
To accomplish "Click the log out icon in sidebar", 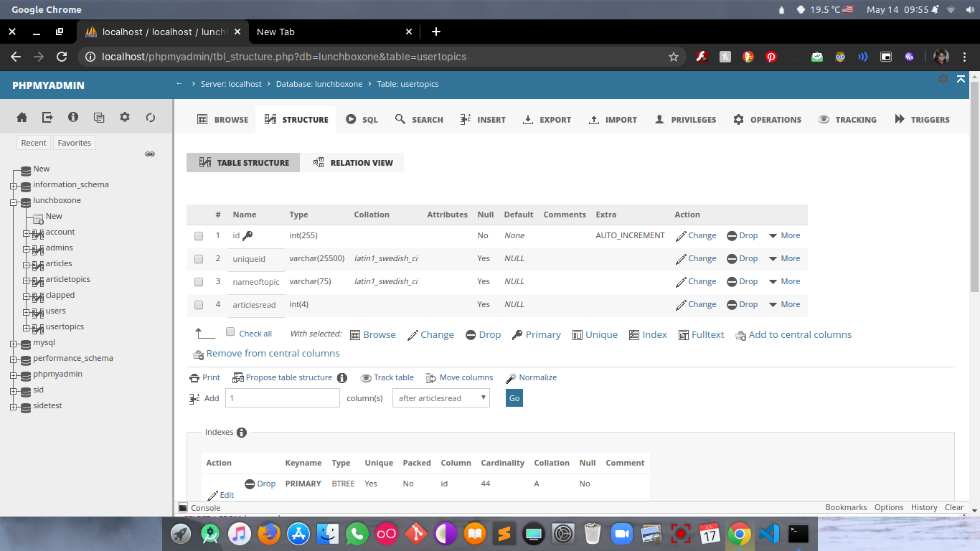I will pos(47,117).
